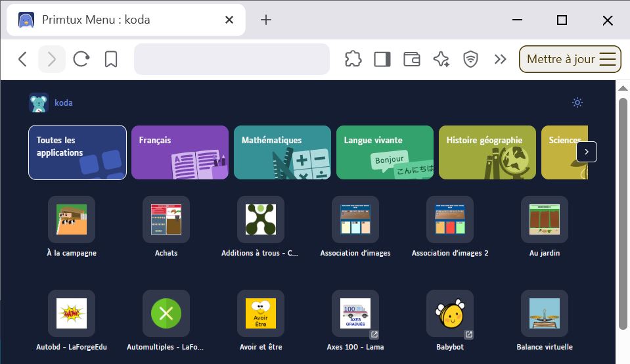Click the Mettre à jour button
Image resolution: width=630 pixels, height=364 pixels.
coord(560,59)
